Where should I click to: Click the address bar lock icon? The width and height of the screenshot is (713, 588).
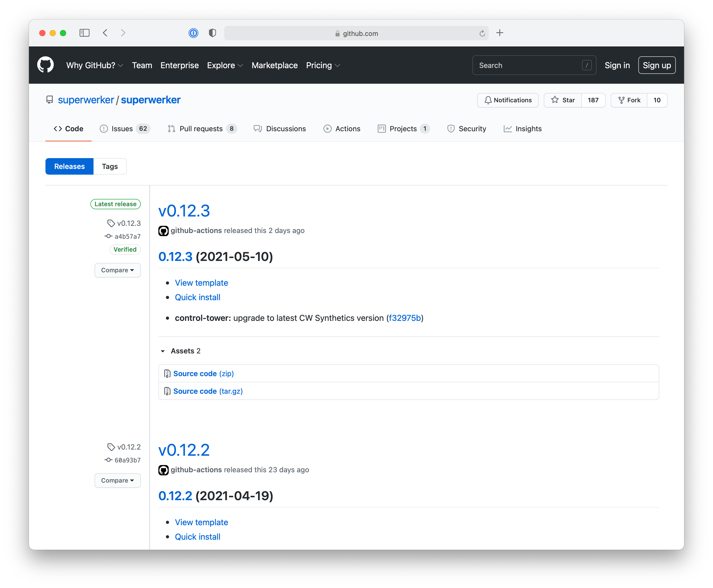click(x=337, y=34)
